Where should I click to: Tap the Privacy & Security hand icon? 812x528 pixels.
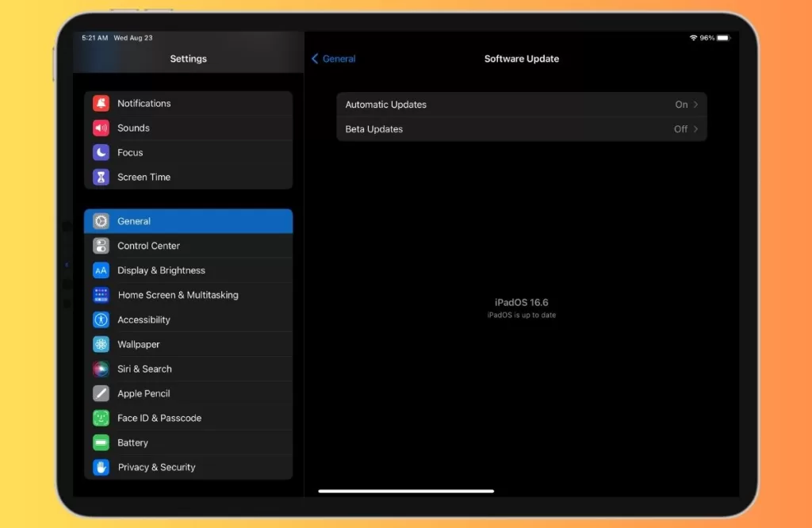click(x=101, y=468)
